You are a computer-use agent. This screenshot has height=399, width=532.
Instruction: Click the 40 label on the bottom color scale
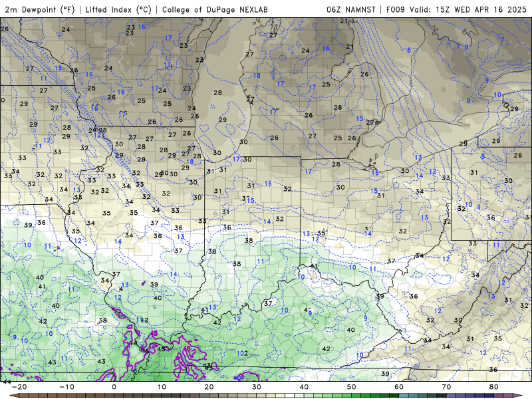(304, 387)
